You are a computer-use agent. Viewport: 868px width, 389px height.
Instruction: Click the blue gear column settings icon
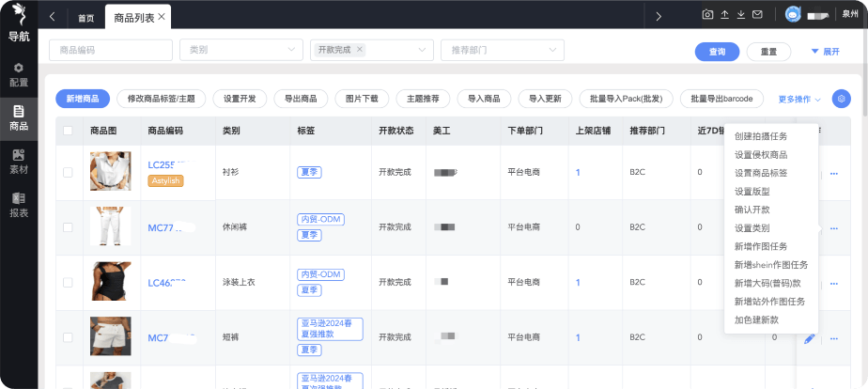coord(841,99)
